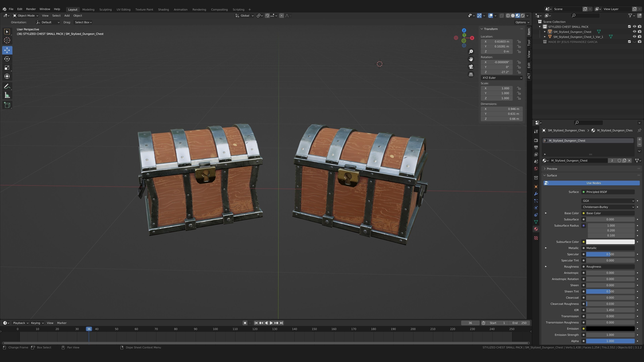Open the Object Mode dropdown
This screenshot has height=362, width=644.
click(x=25, y=15)
